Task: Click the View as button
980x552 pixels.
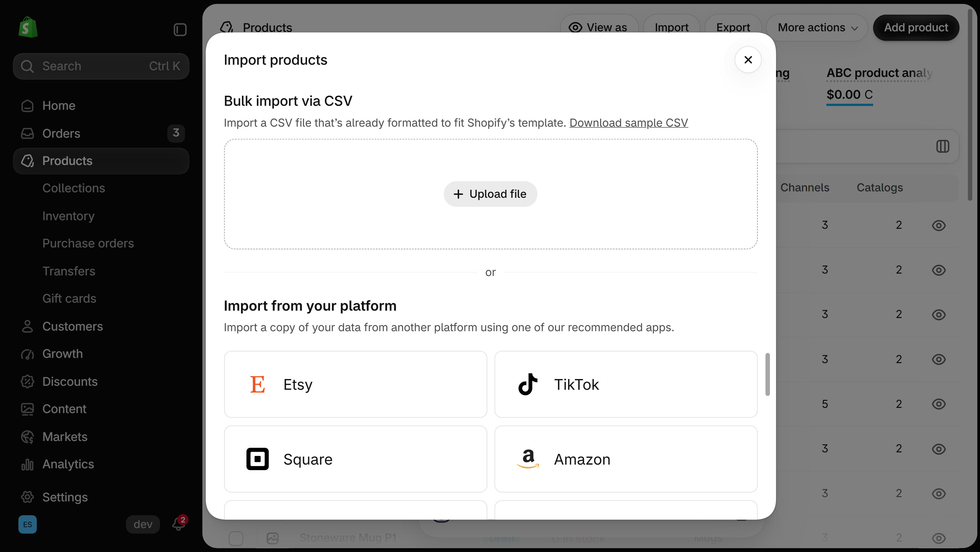Action: [599, 27]
